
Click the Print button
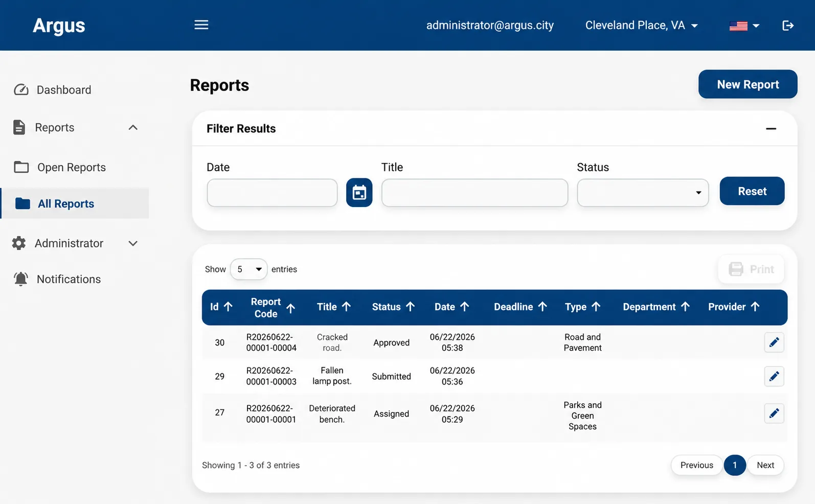[751, 269]
